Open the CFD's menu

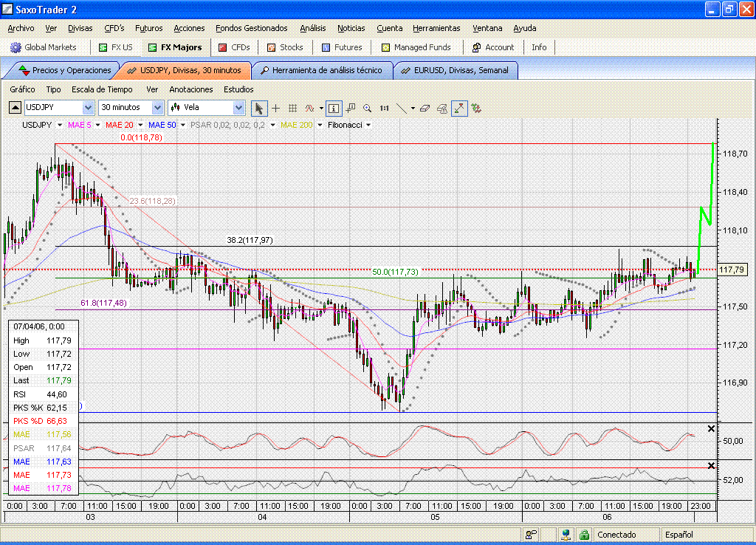114,29
